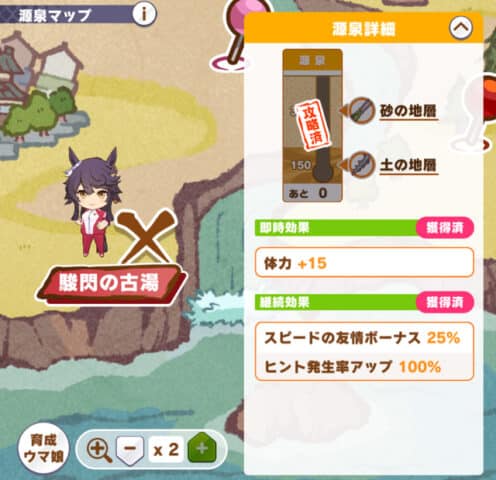
Task: Tap the x2 zoom level display
Action: [x=166, y=450]
